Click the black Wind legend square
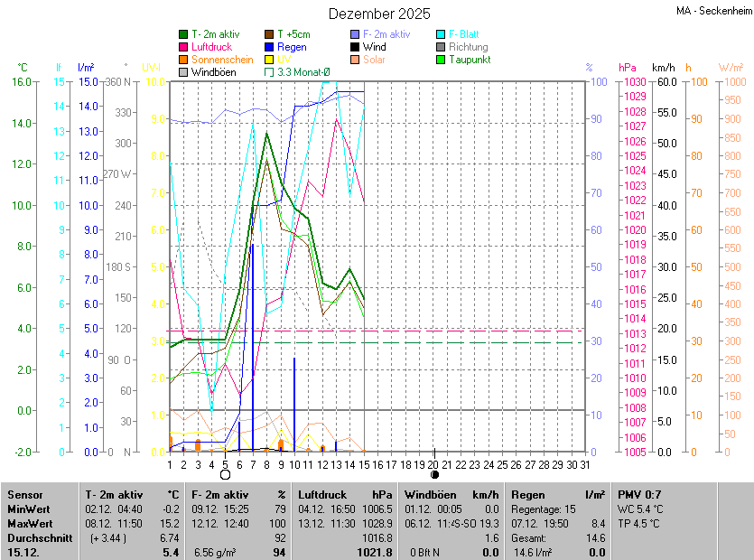The height and width of the screenshot is (560, 754). pyautogui.click(x=355, y=47)
